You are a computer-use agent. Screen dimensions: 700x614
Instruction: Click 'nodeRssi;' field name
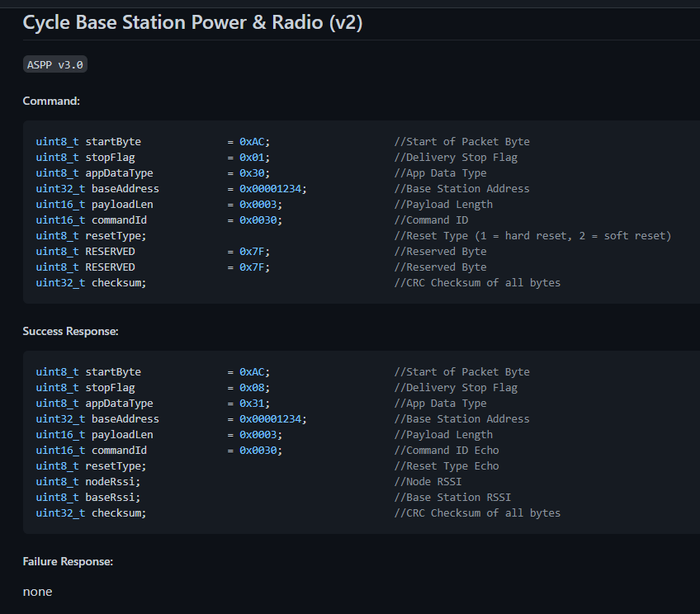click(112, 482)
